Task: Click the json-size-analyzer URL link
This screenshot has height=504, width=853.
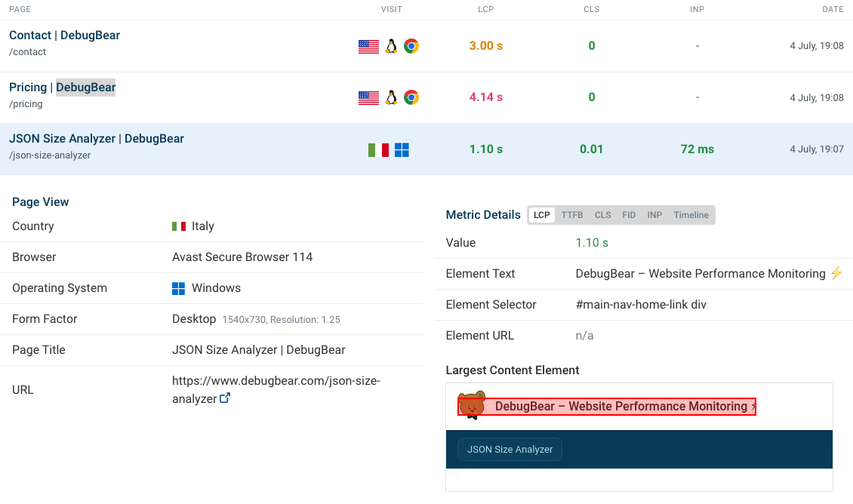Action: pyautogui.click(x=276, y=389)
